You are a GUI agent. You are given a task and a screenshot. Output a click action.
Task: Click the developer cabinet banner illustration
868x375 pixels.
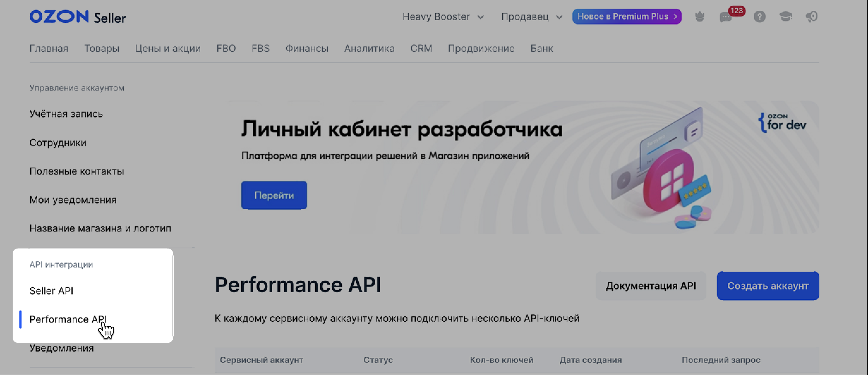(x=661, y=169)
